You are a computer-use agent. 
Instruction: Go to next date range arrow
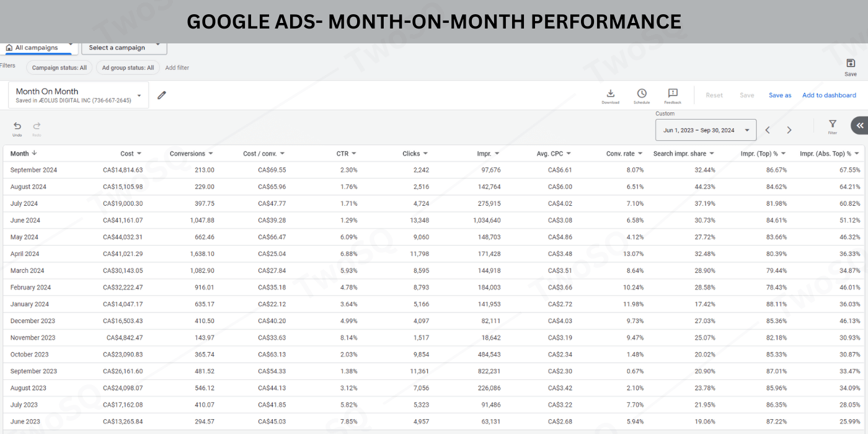coord(789,130)
